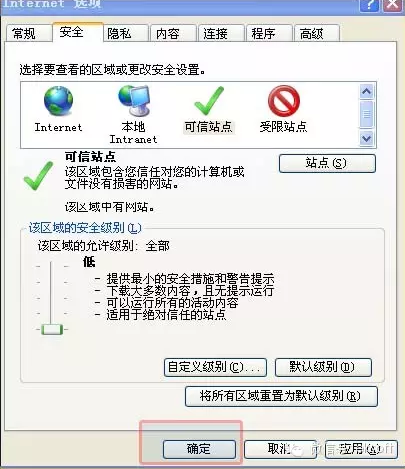Image resolution: width=405 pixels, height=469 pixels.
Task: Switch to the 隐私 tab
Action: coord(119,34)
